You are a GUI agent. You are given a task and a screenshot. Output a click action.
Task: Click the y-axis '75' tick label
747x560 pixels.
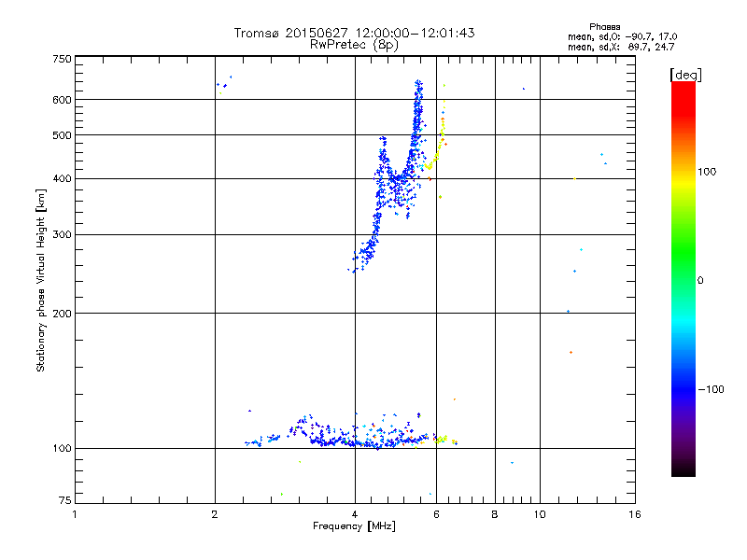click(65, 500)
